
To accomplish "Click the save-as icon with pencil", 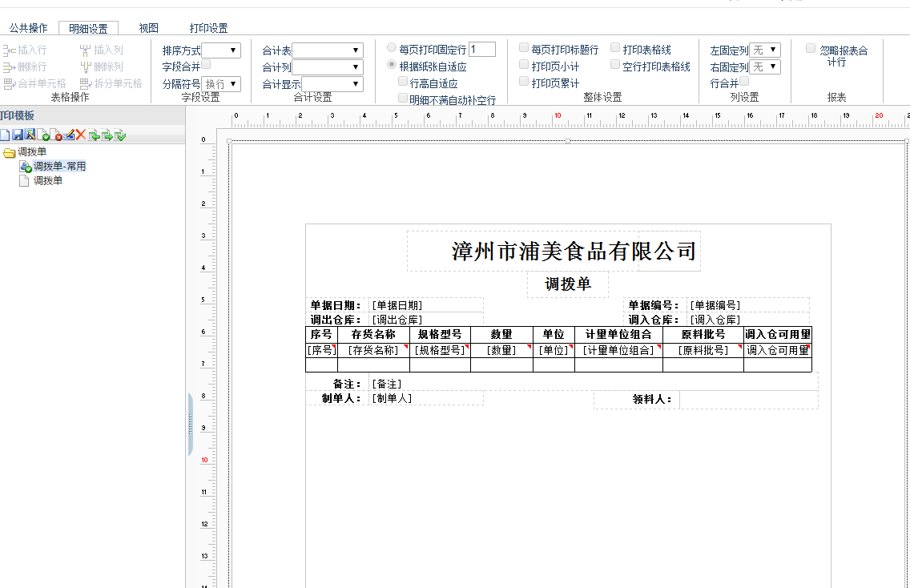I will (x=30, y=135).
